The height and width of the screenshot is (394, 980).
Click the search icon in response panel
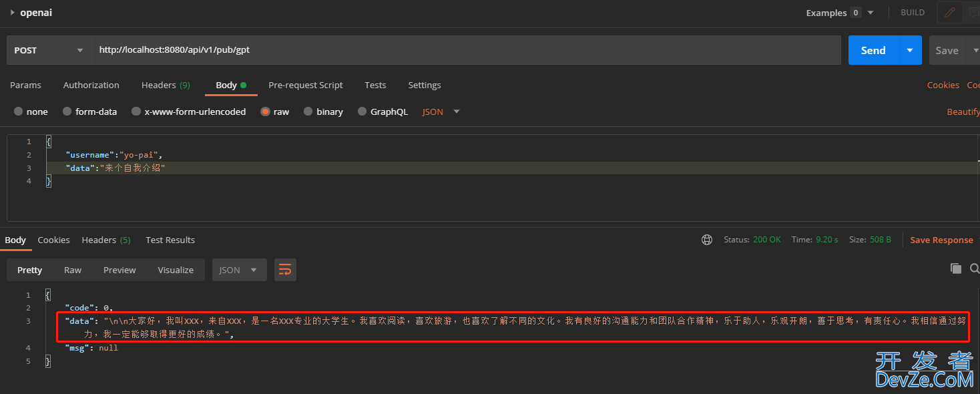pos(974,268)
